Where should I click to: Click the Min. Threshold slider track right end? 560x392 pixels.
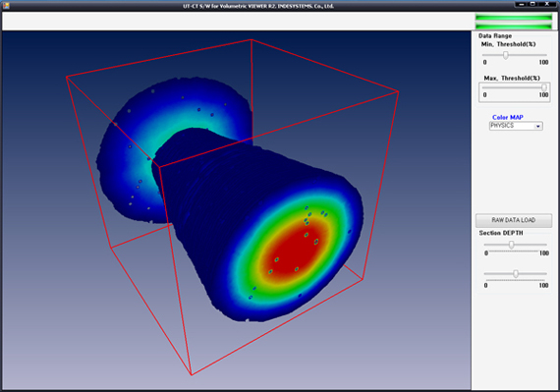tap(545, 55)
